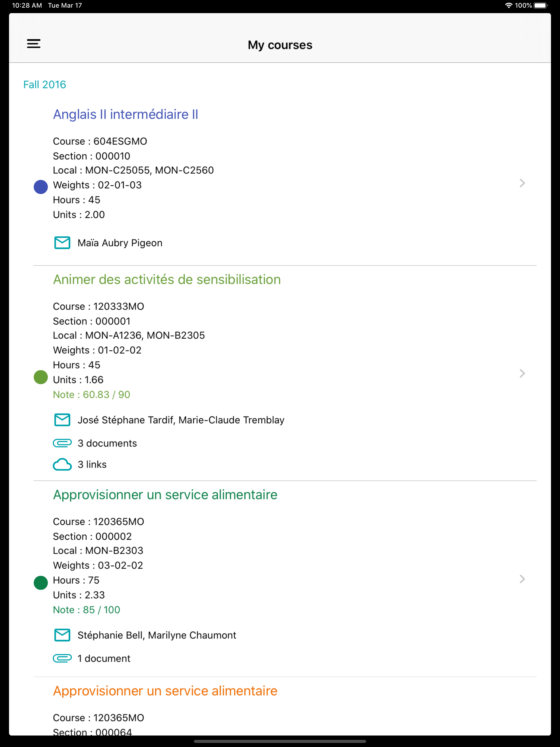The height and width of the screenshot is (747, 560).
Task: Open Animer des activités de sensibilisation title
Action: 167,280
